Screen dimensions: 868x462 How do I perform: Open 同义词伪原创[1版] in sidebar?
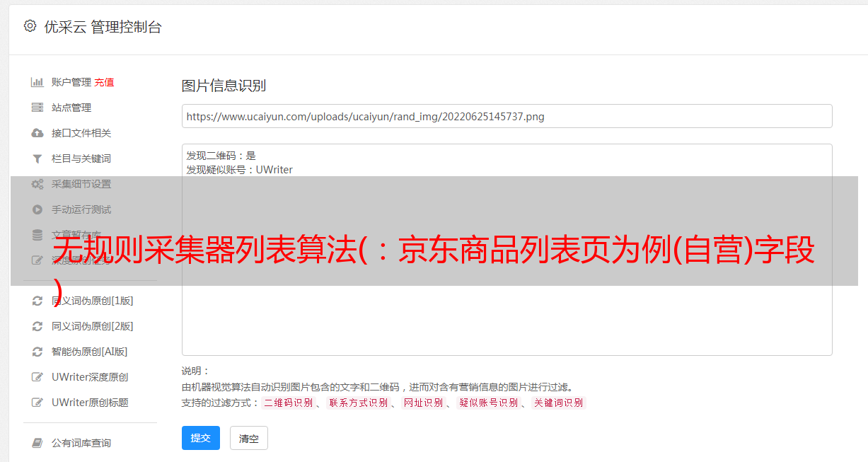point(92,301)
